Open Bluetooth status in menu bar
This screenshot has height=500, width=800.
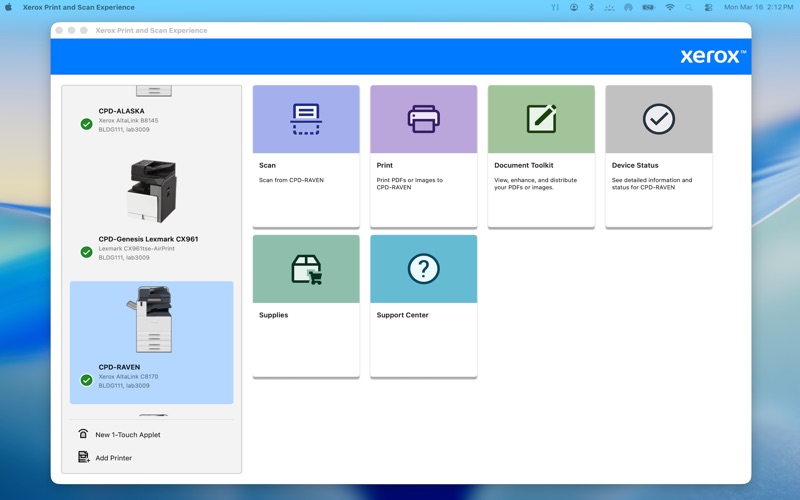pyautogui.click(x=591, y=7)
